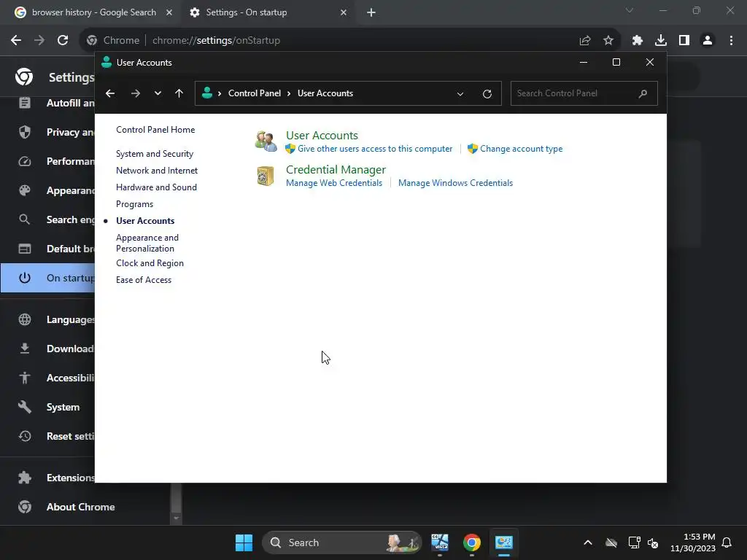Open Search engine section in Chrome settings
The image size is (747, 560).
(x=47, y=219)
